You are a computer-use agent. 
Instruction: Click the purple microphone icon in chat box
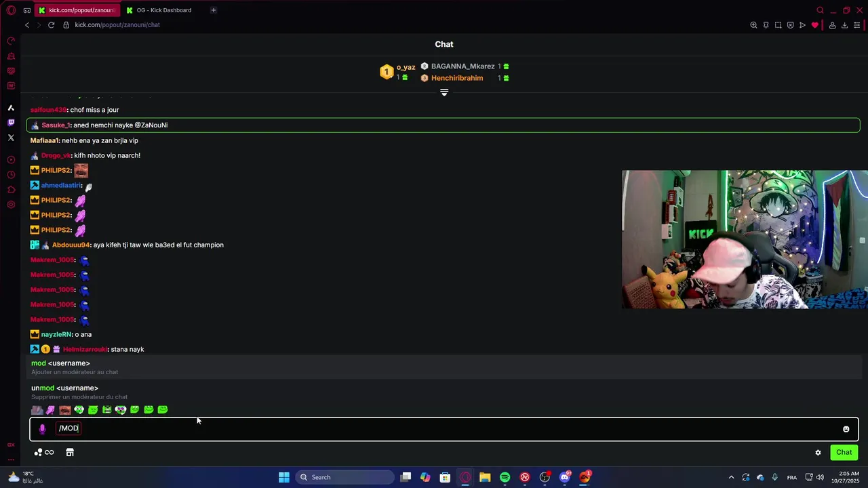(x=42, y=429)
